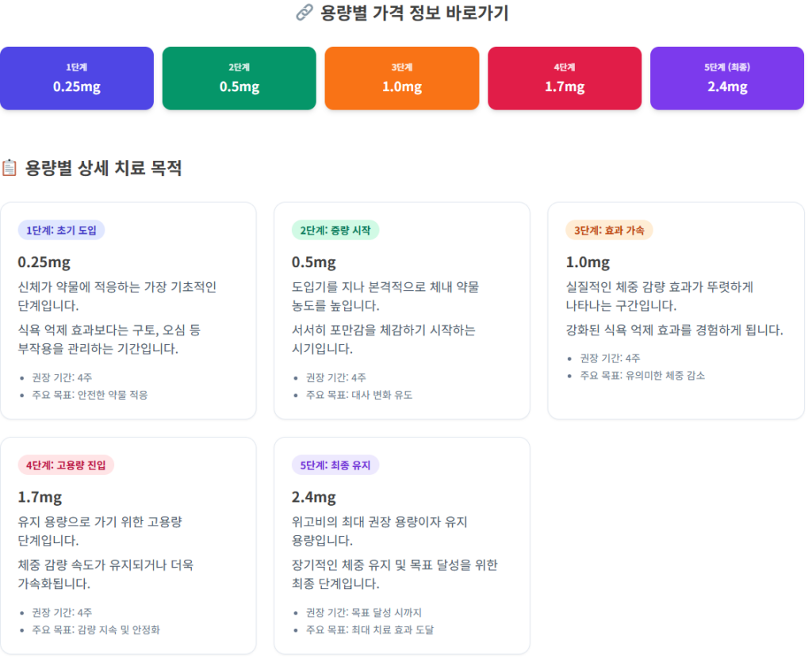812x666 pixels.
Task: Select the 1.0mg title in the third card
Action: point(588,262)
